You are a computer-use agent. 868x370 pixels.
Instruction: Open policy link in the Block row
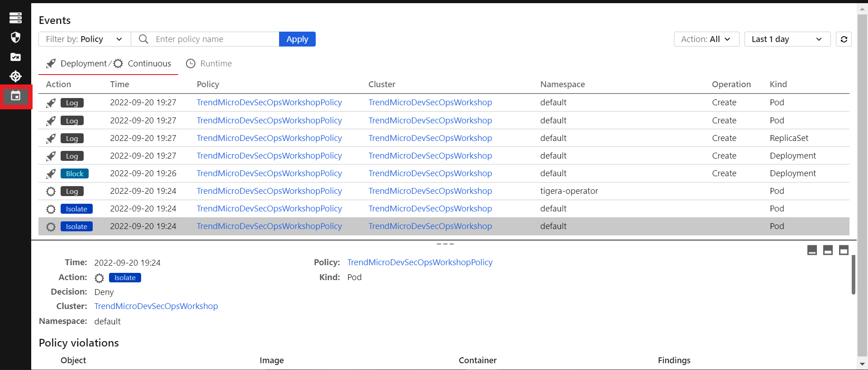tap(269, 173)
